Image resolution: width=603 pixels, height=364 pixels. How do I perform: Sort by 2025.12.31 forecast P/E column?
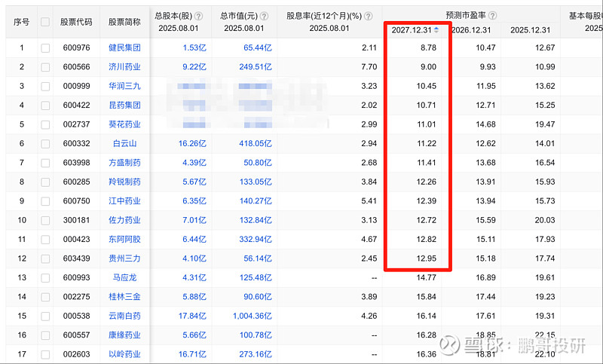coord(531,30)
